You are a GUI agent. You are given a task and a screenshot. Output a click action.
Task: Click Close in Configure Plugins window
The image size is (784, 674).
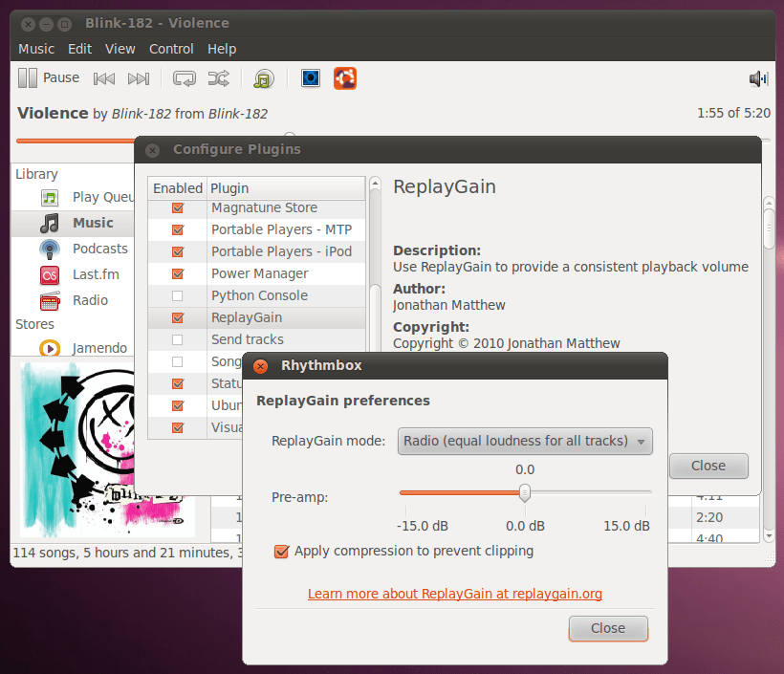708,466
